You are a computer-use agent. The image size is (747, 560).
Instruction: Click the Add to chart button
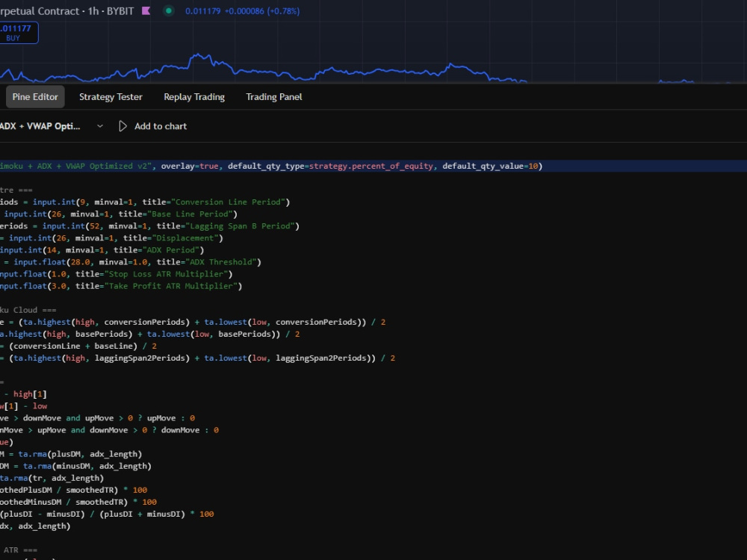[x=161, y=126]
